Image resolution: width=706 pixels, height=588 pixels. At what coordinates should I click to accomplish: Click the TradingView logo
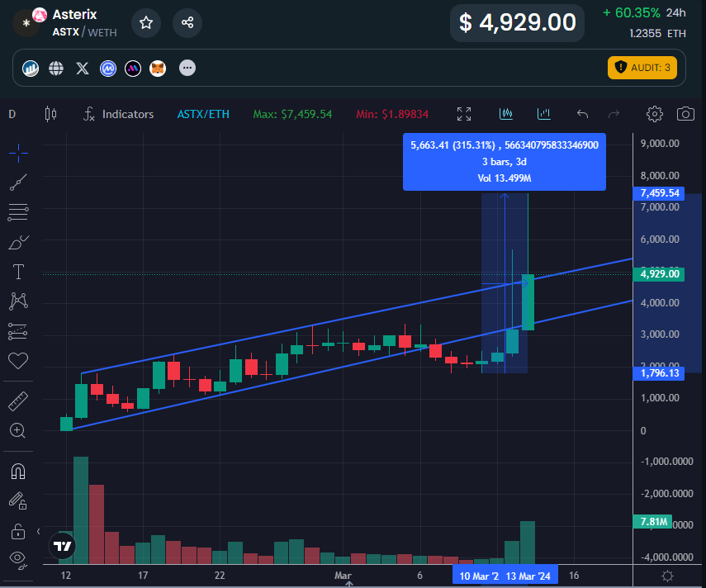62,546
